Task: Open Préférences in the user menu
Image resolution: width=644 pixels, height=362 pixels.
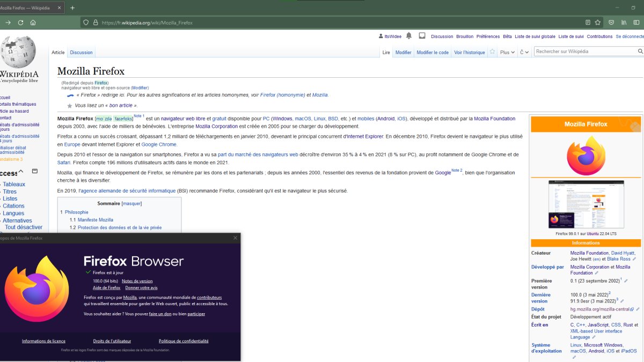Action: pyautogui.click(x=488, y=36)
